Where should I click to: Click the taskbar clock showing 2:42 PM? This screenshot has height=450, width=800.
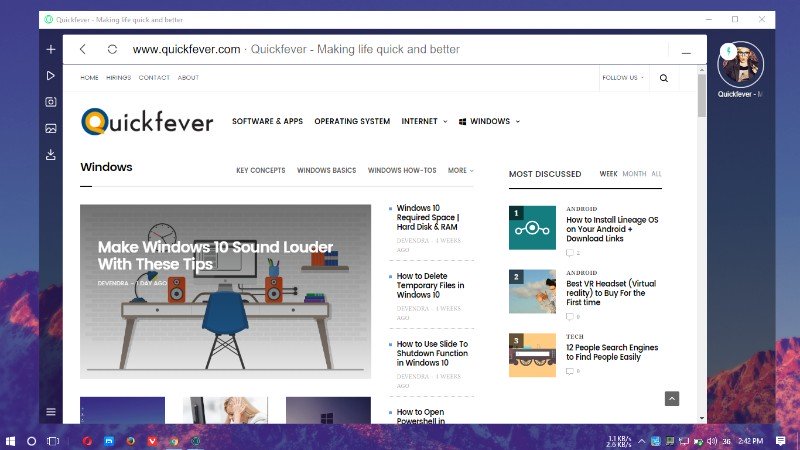pos(751,441)
